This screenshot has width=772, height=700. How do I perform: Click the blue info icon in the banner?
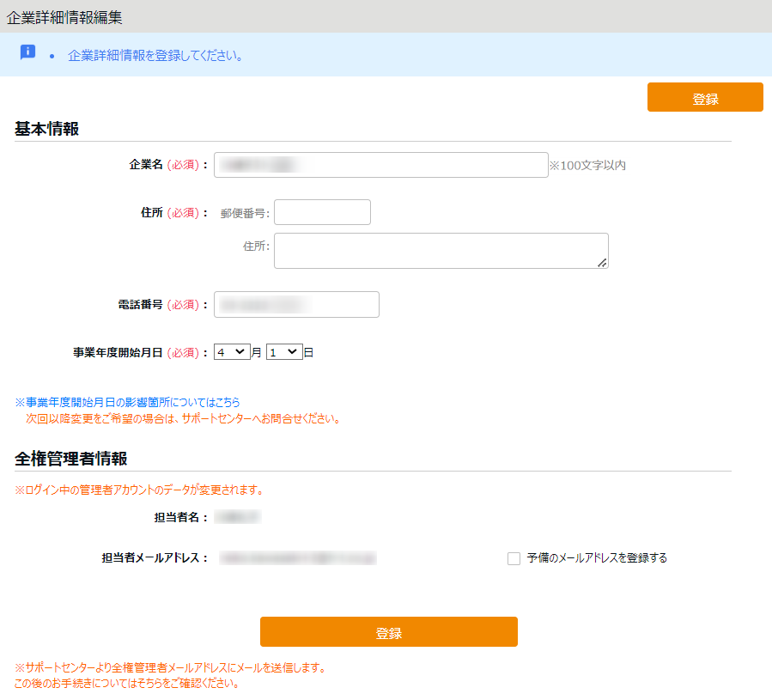(27, 52)
